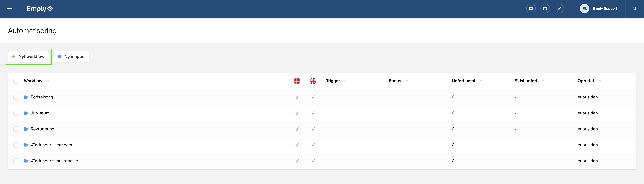Sort by Oprettet column arrow

point(600,81)
